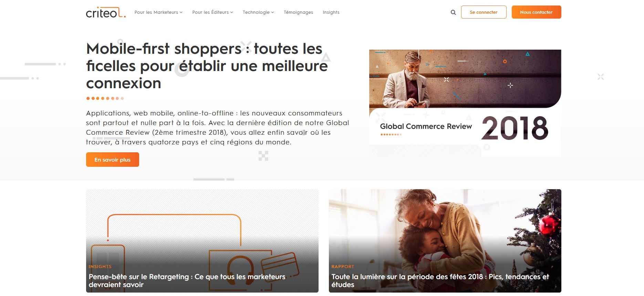Click the INSIGHTS category label
Viewport: 644px width, 296px height.
100,266
